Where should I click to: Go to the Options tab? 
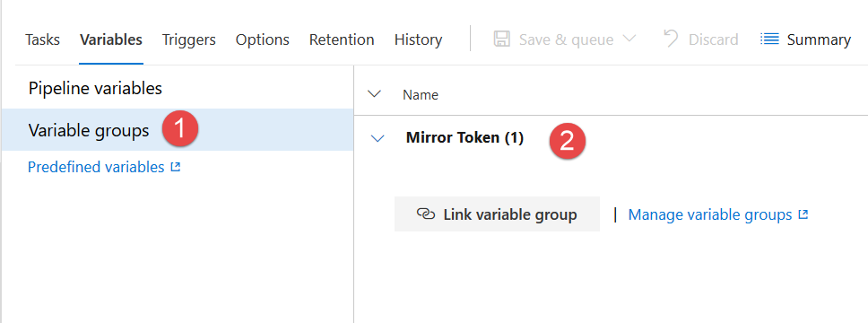point(263,39)
